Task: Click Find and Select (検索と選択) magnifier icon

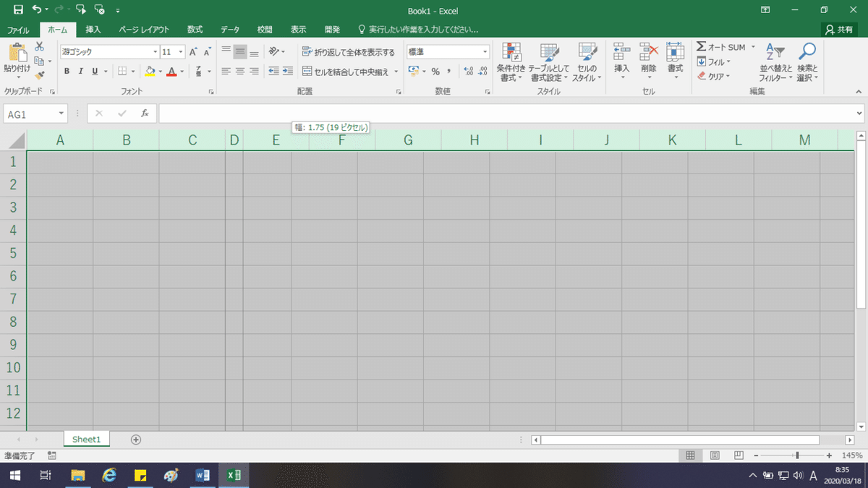Action: 807,52
